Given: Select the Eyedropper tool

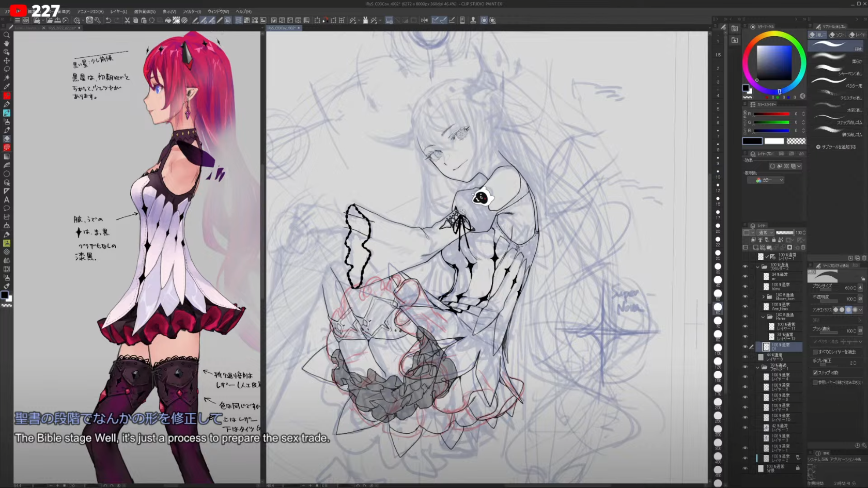Looking at the screenshot, I should tap(7, 87).
